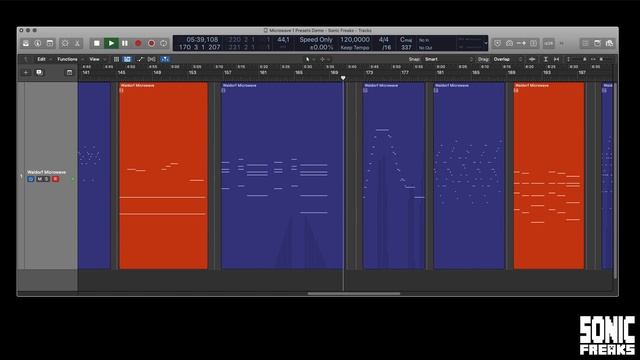Toggle Show Automation button
This screenshot has width=640, height=360.
pos(140,59)
